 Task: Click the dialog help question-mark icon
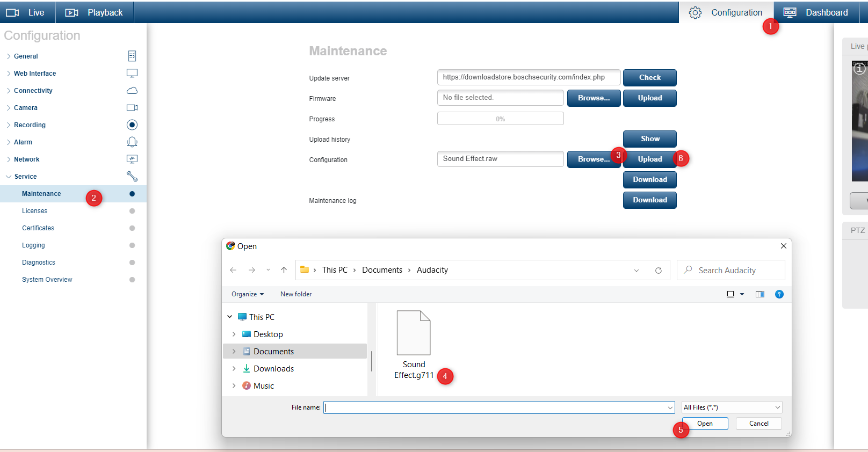pos(779,294)
